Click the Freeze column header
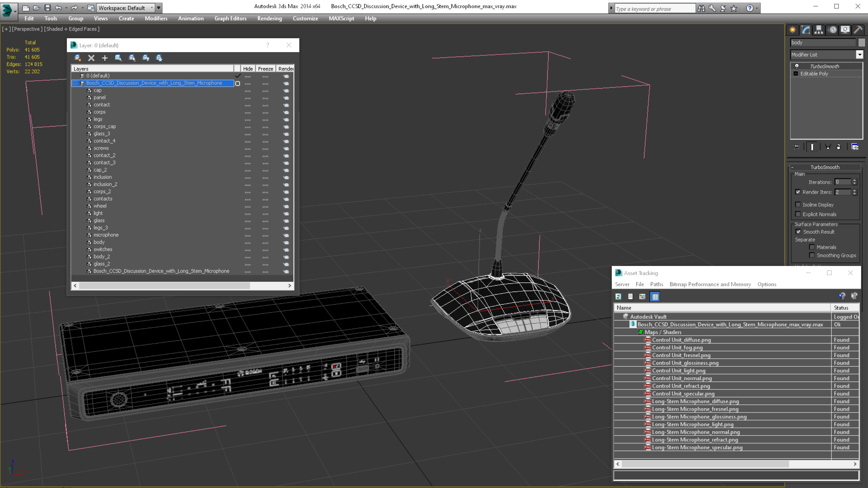 coord(266,69)
